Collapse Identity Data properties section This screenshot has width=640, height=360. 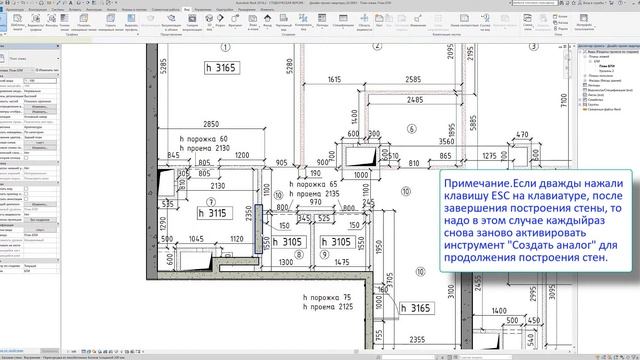click(x=58, y=224)
